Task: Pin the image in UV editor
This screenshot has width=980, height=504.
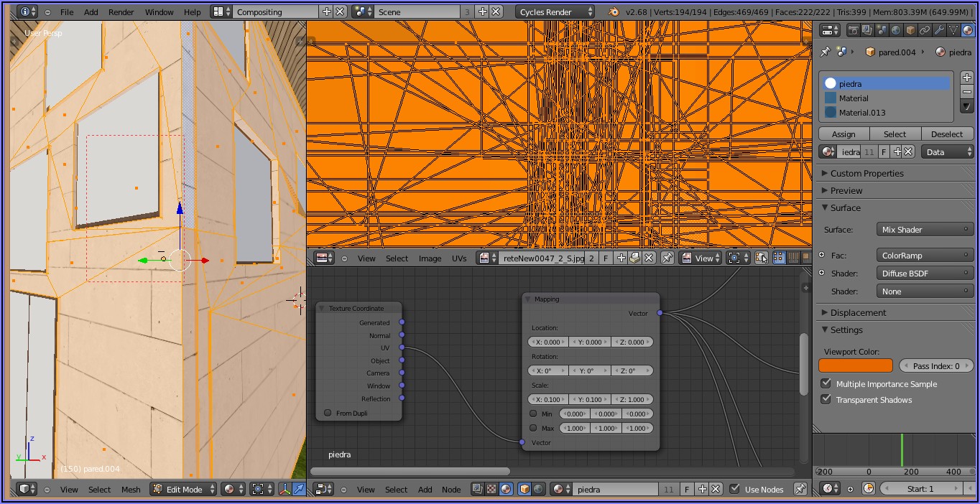Action: point(667,258)
